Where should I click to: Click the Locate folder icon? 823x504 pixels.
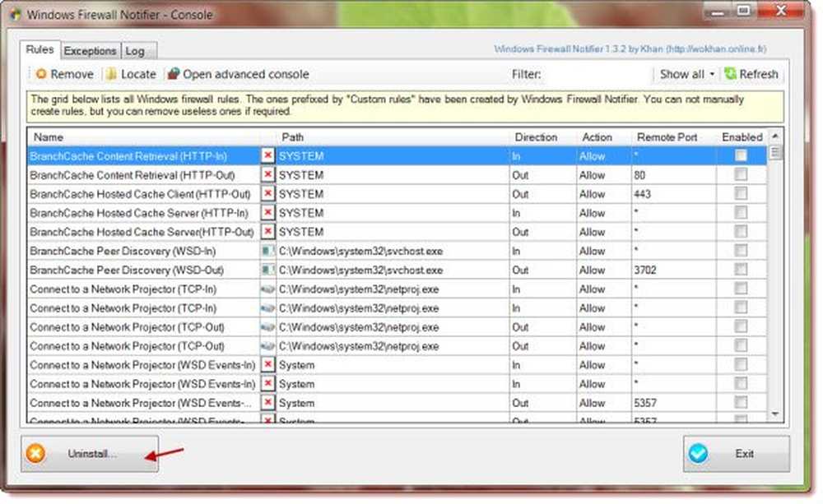[111, 74]
